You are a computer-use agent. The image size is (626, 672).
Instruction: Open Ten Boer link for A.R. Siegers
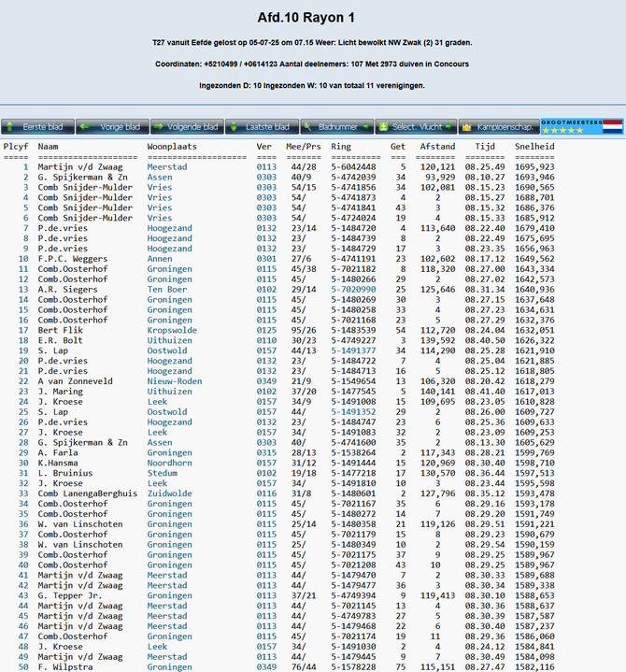[x=167, y=290]
